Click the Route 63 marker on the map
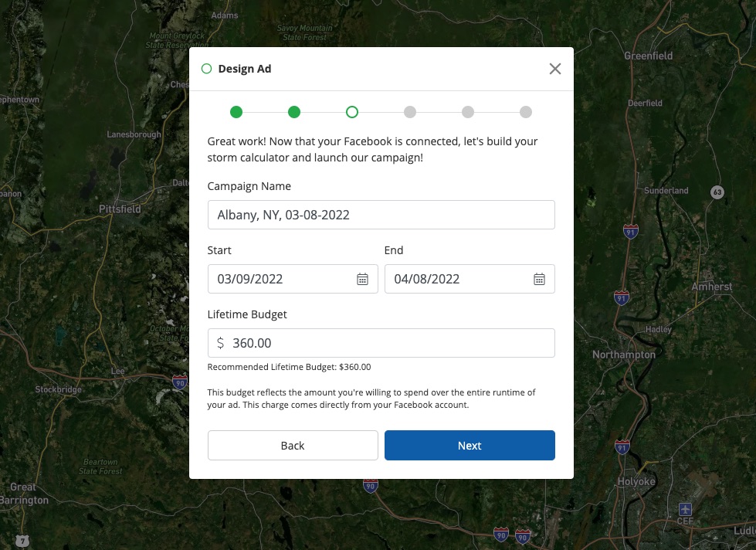756x550 pixels. pos(717,192)
